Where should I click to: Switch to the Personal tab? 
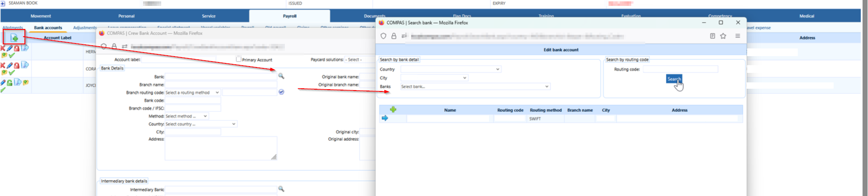tap(126, 16)
